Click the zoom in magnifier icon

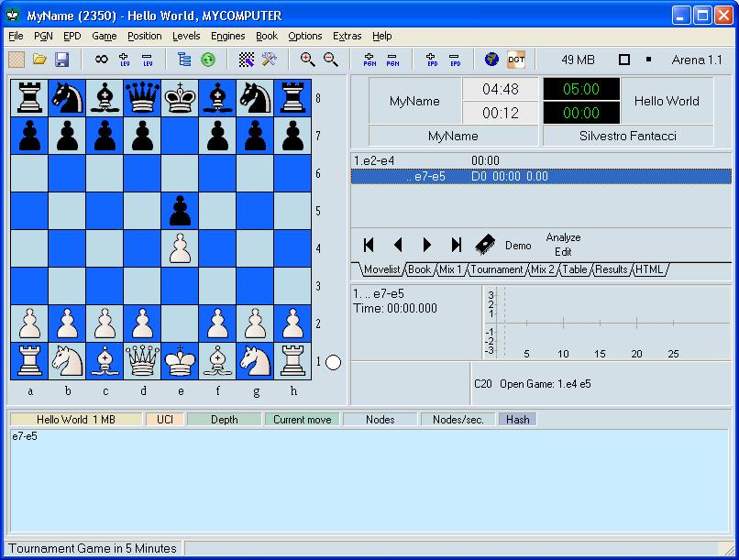[308, 60]
